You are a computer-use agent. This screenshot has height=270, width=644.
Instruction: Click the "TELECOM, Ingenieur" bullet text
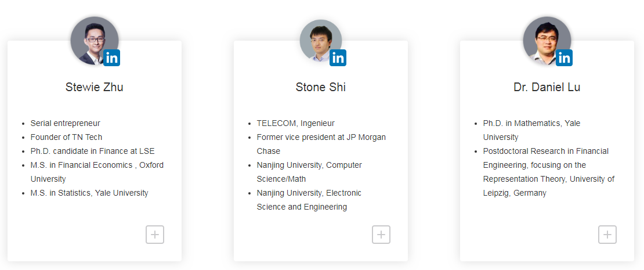pyautogui.click(x=295, y=123)
